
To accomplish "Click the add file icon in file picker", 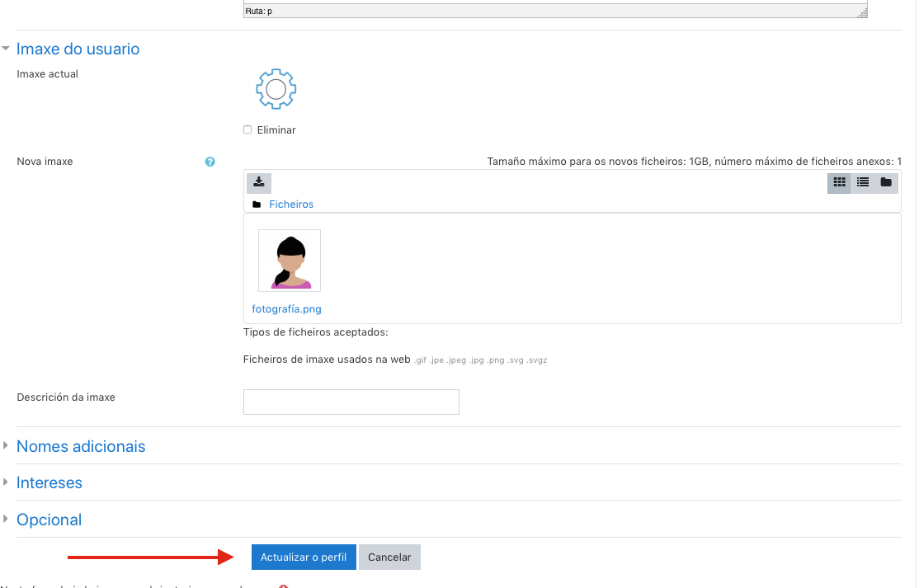I will pos(258,182).
